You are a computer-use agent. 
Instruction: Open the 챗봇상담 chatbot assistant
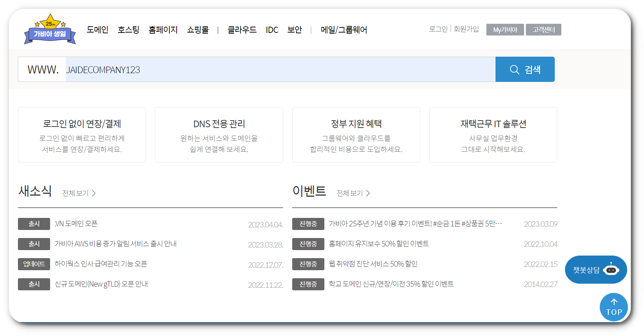[595, 269]
